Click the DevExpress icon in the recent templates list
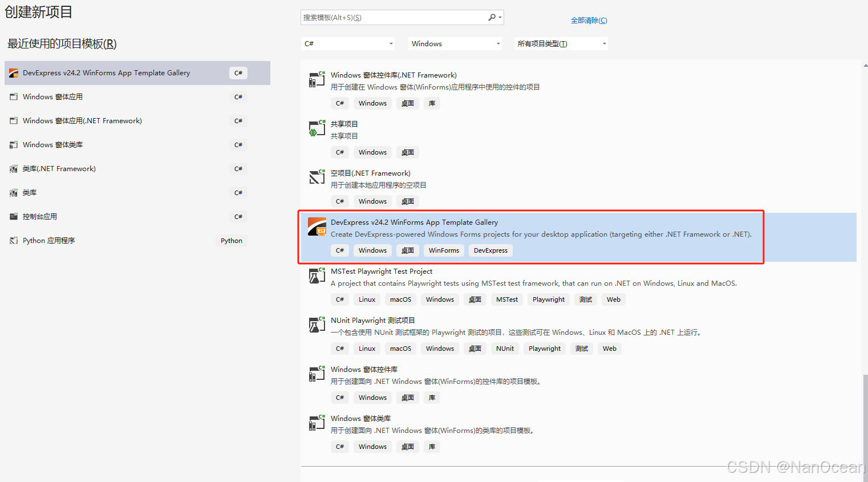Screen dimensions: 868x482 tap(14, 73)
